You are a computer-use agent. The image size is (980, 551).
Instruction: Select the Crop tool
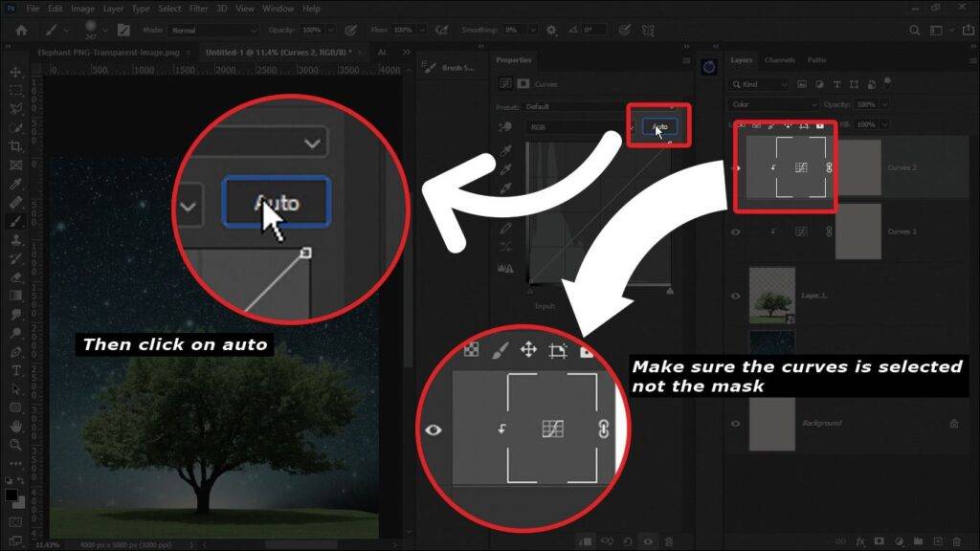tap(15, 146)
